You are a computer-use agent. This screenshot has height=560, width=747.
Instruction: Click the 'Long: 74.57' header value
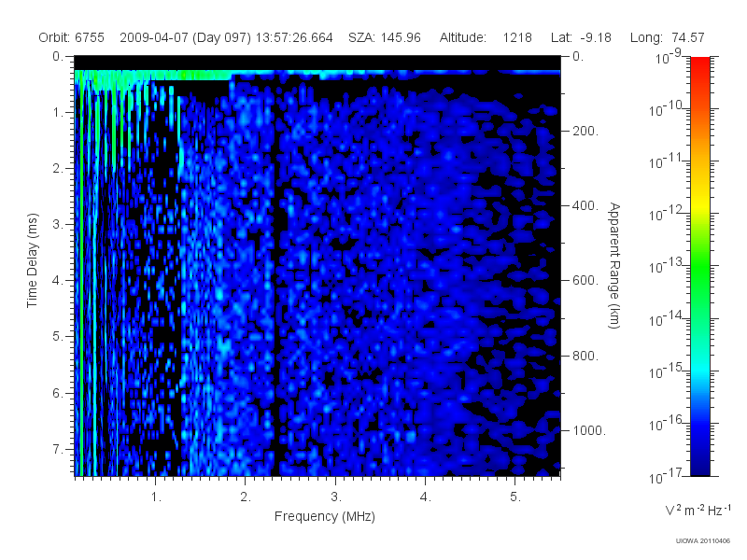pos(667,37)
